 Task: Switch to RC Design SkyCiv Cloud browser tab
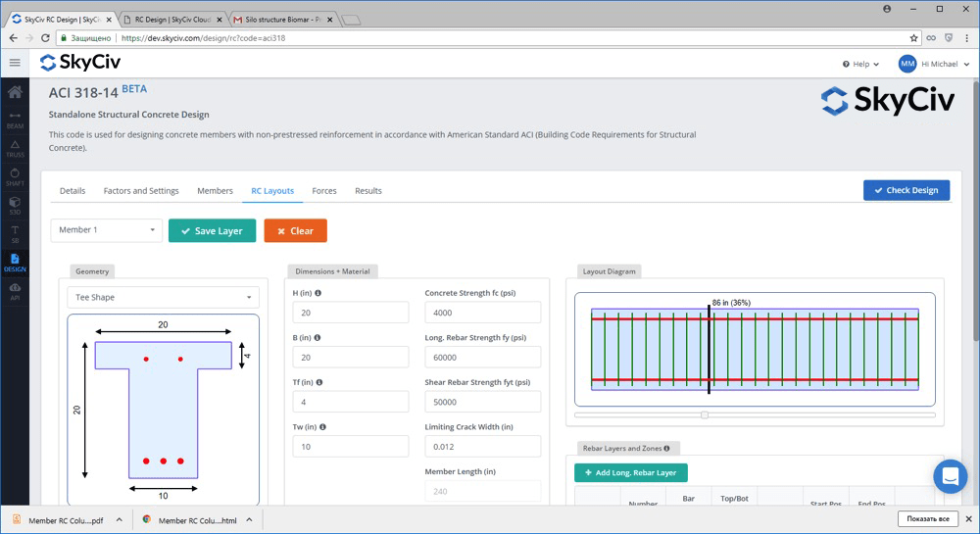pos(172,20)
